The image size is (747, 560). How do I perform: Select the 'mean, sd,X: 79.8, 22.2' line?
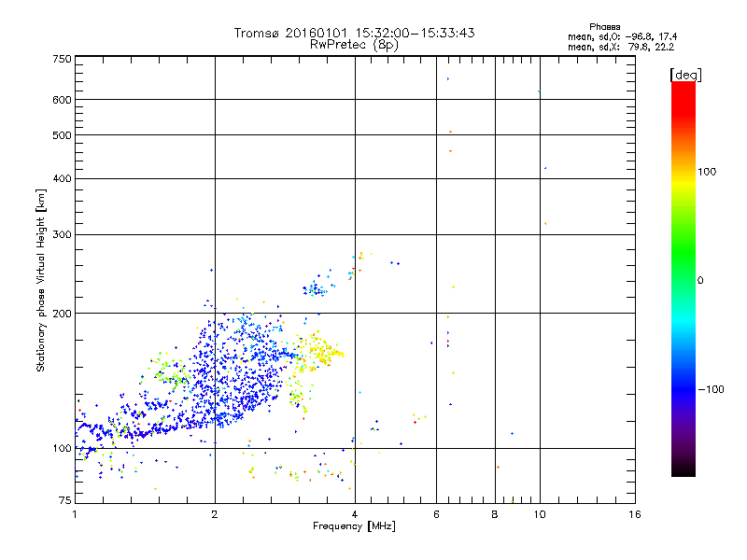(621, 47)
